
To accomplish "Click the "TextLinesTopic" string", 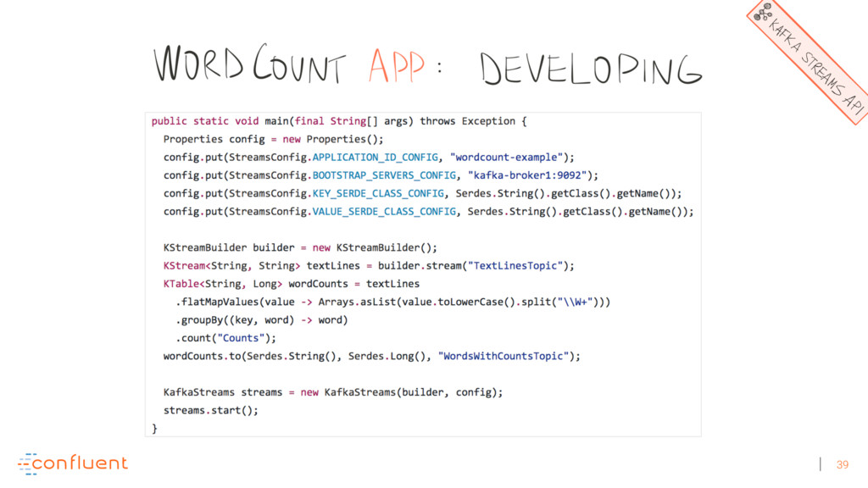I will tap(515, 265).
